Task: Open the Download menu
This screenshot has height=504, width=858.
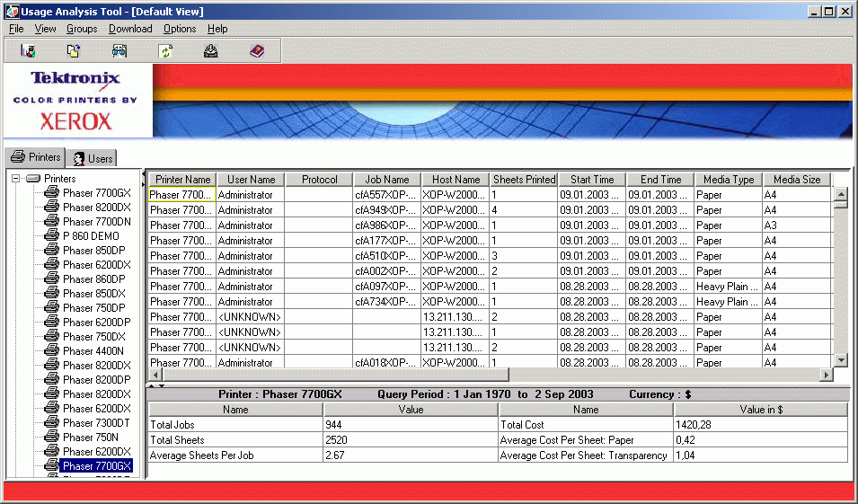Action: pyautogui.click(x=130, y=29)
